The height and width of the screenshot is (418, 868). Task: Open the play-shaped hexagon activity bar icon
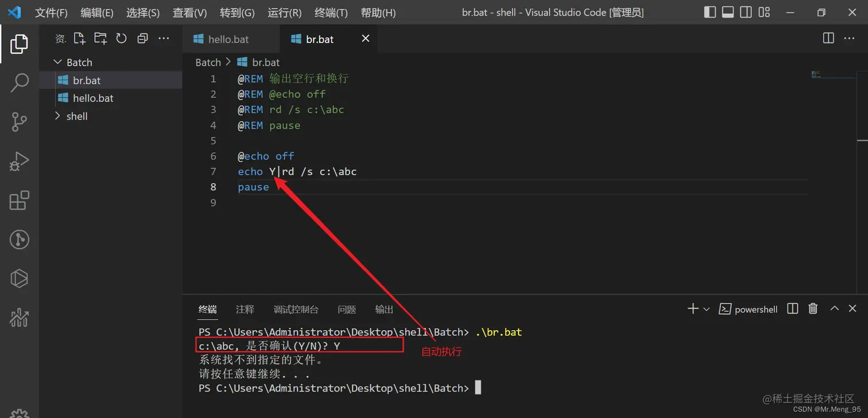point(20,278)
